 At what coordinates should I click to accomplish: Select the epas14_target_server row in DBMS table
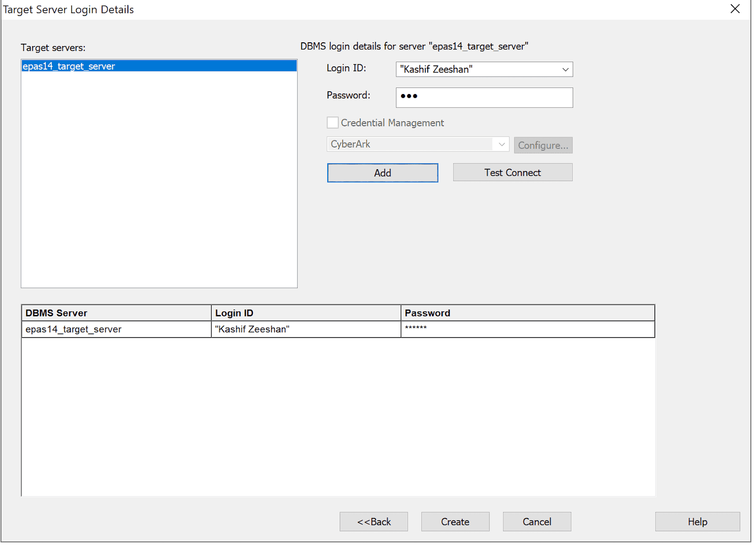[116, 329]
